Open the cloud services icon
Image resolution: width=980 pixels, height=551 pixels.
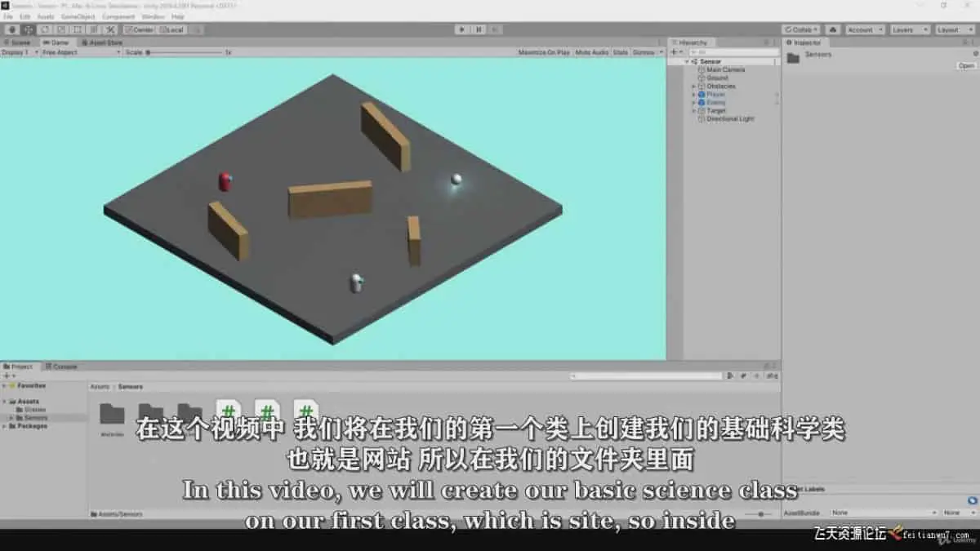point(833,29)
